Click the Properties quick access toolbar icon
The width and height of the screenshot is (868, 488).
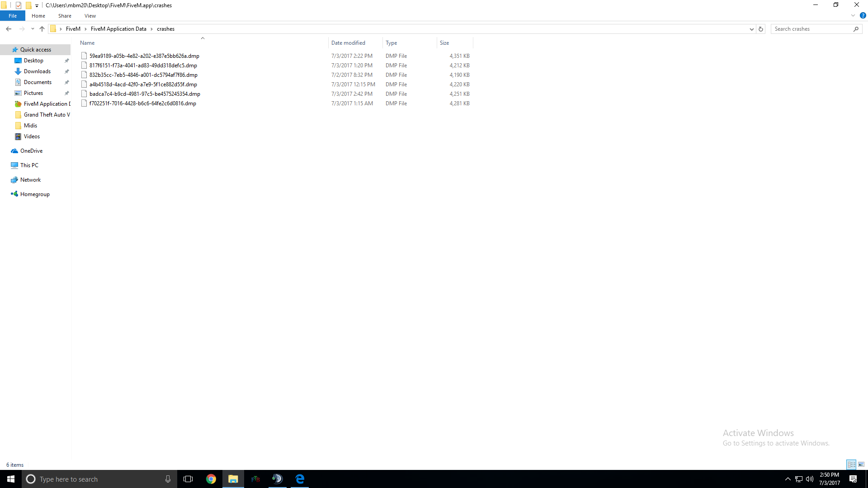19,5
